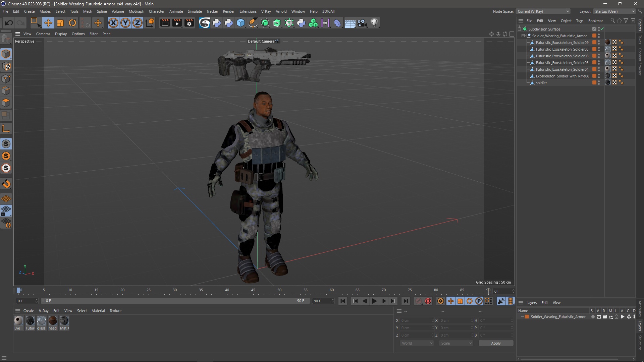Collapse the Soldier_Wearing_Futuristic_Armor tree node
This screenshot has width=644, height=362.
pos(523,36)
